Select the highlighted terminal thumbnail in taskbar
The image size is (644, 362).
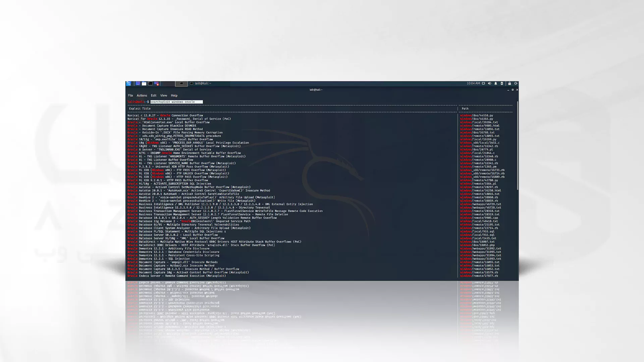pos(181,83)
